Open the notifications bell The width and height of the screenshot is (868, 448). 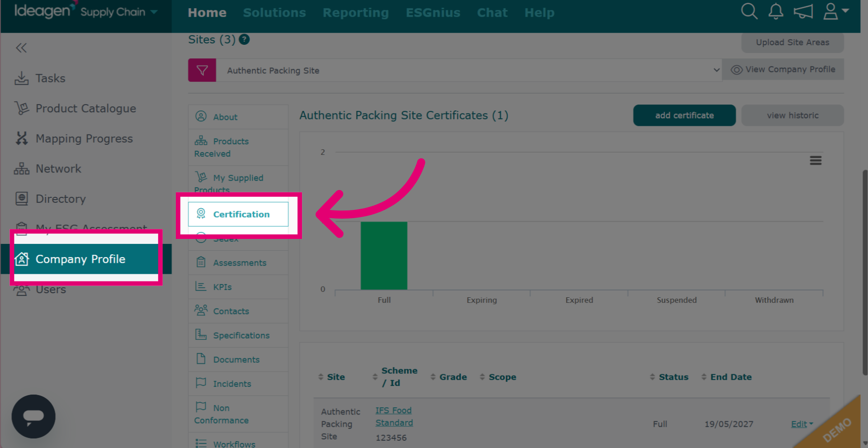[776, 11]
